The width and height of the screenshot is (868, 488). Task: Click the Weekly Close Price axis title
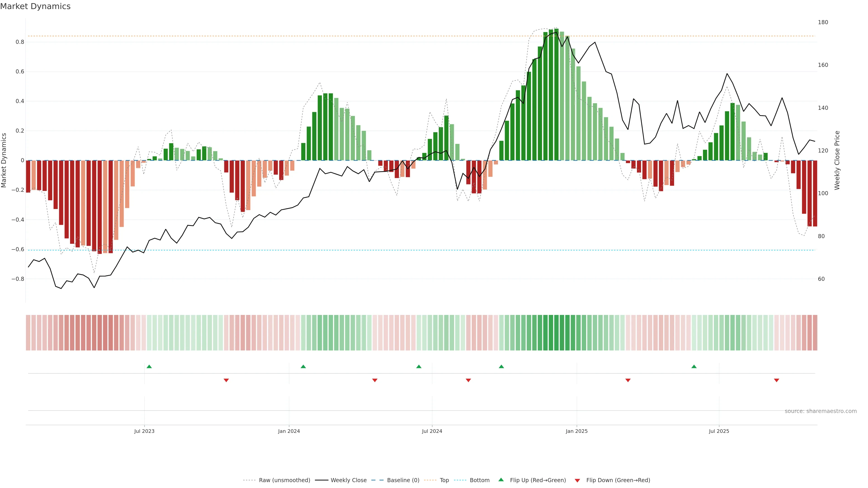pyautogui.click(x=837, y=160)
